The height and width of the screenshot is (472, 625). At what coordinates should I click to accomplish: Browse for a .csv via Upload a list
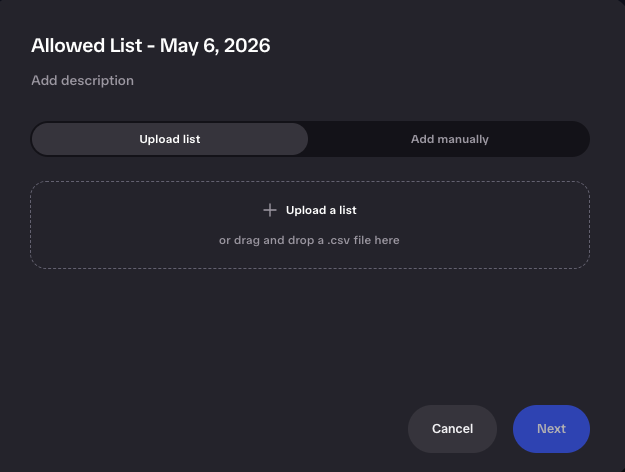[321, 210]
